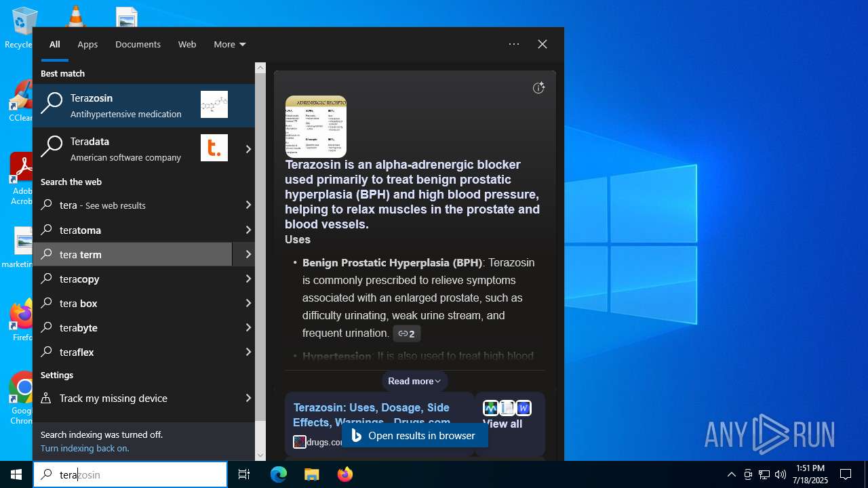Click the results list scroll up arrow
This screenshot has width=868, height=488.
[260, 68]
